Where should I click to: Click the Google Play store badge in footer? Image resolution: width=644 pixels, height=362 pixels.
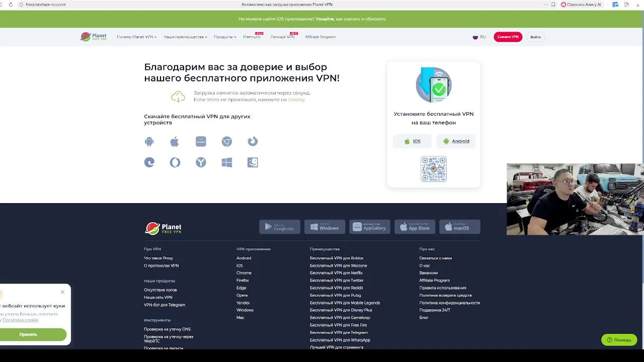280,227
